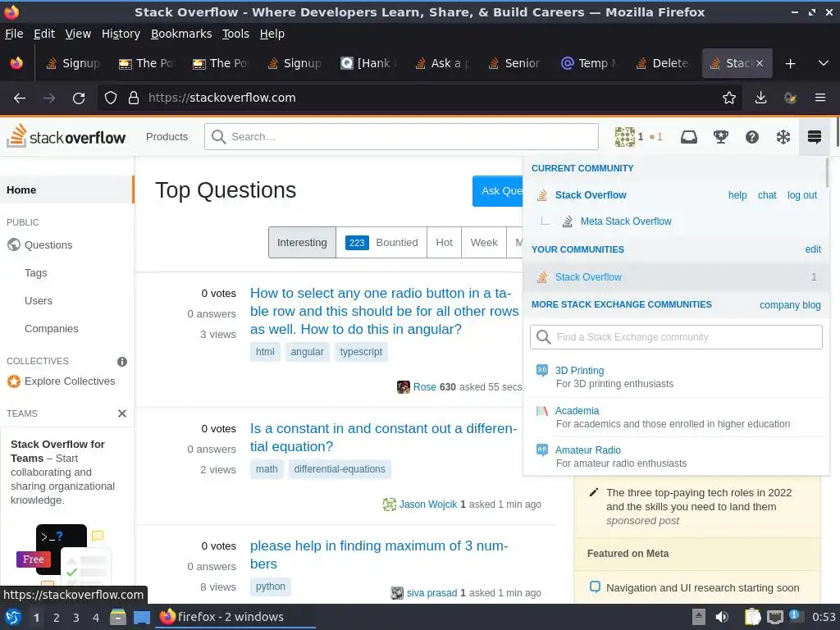Open Meta Stack Overflow link

(626, 221)
